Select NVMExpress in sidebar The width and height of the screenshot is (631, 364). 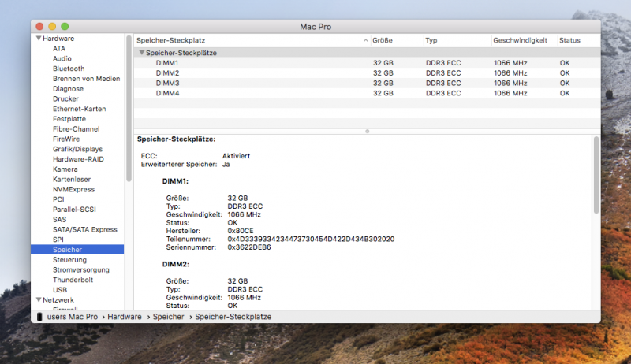click(73, 189)
